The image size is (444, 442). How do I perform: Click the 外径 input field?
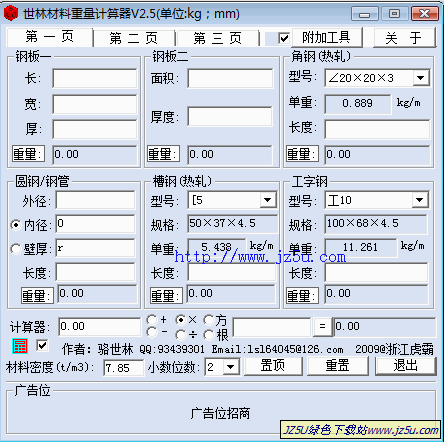(x=95, y=200)
